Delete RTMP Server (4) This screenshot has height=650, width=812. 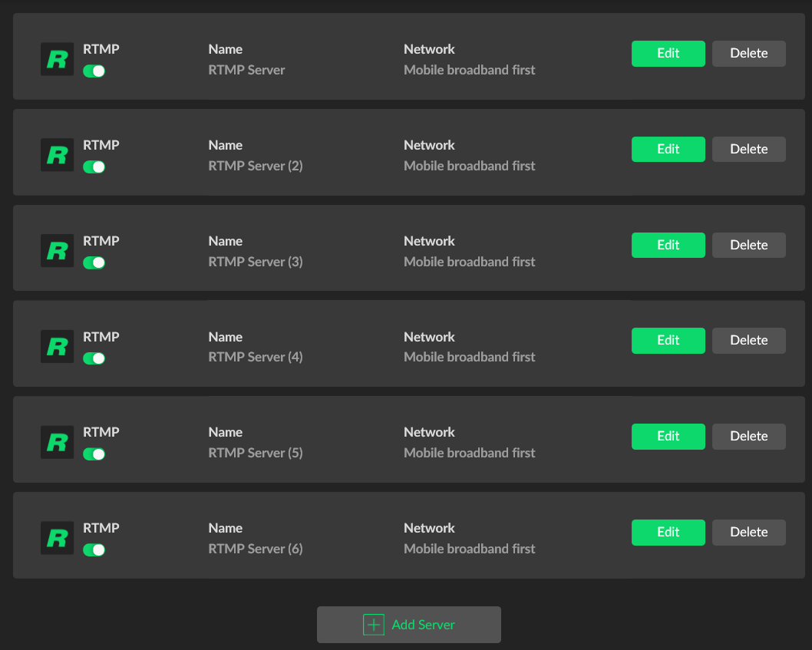pos(748,341)
